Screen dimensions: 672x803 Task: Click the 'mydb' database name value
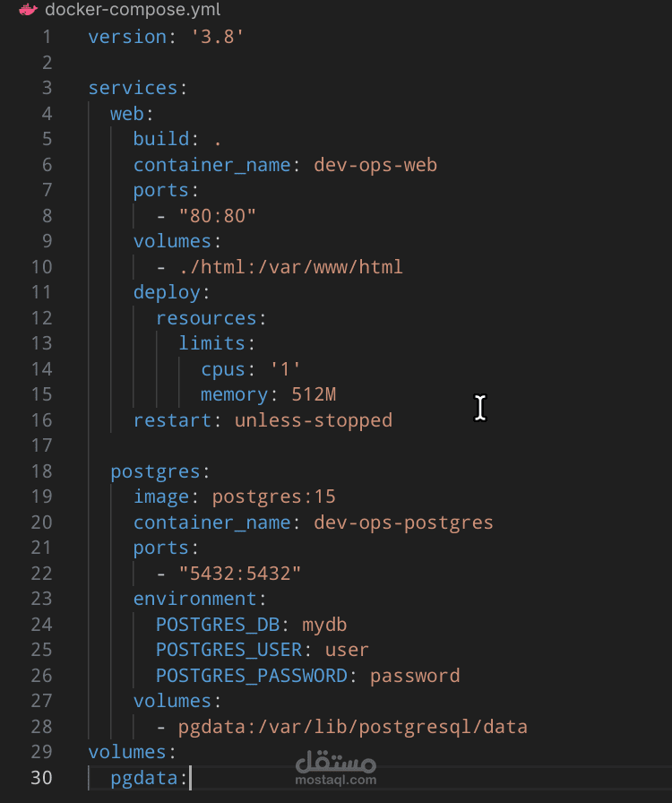324,624
